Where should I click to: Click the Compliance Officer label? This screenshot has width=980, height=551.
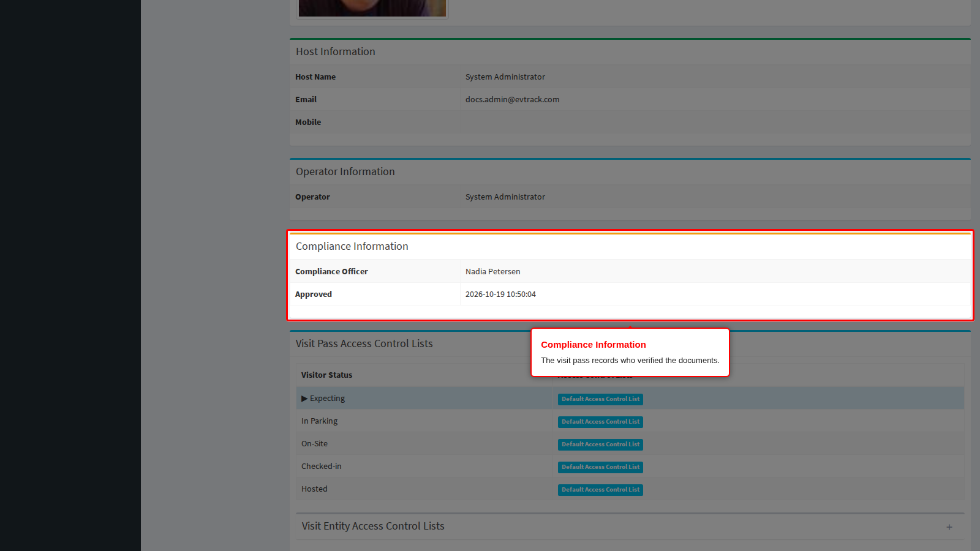[x=331, y=271]
